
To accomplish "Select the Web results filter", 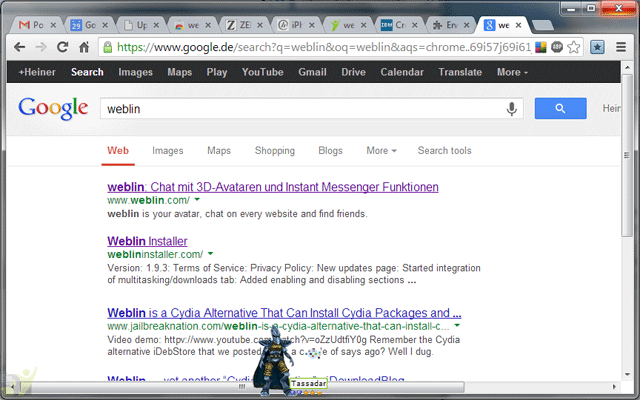I will click(118, 151).
